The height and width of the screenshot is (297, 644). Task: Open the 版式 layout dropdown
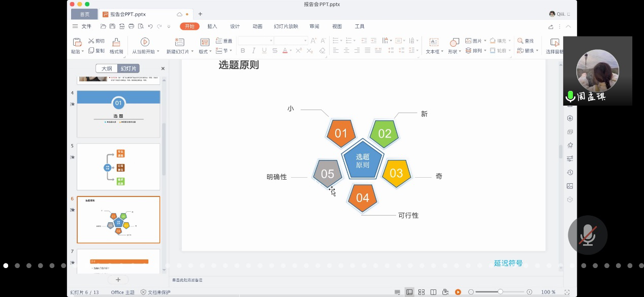pyautogui.click(x=205, y=51)
